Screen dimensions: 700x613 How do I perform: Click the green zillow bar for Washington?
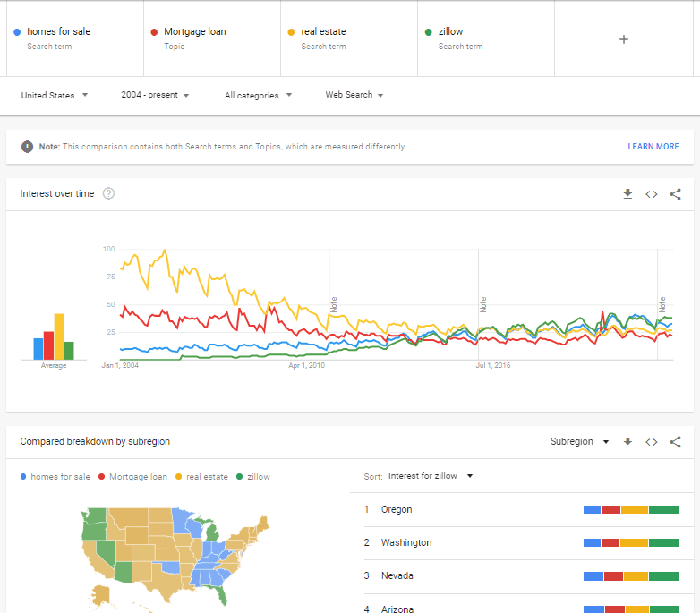tap(663, 543)
